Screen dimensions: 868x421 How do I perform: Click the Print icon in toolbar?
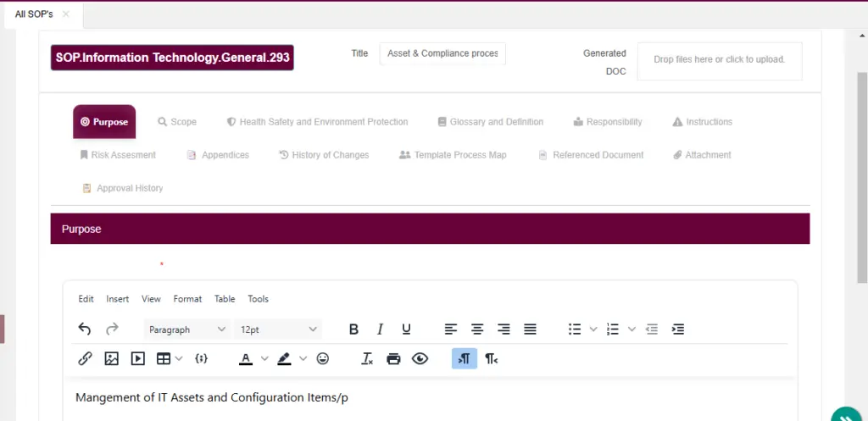tap(393, 358)
